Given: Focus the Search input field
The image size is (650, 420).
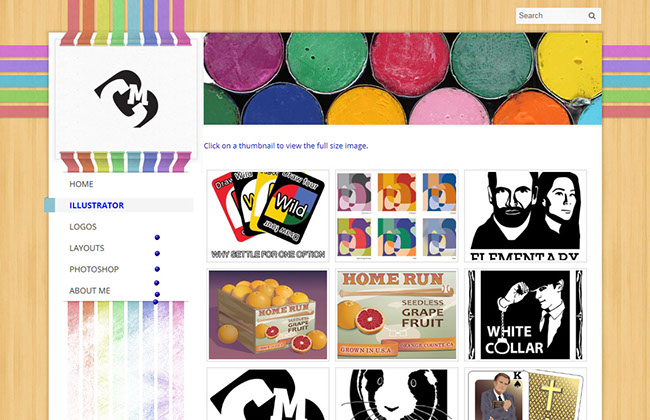Looking at the screenshot, I should pos(551,16).
